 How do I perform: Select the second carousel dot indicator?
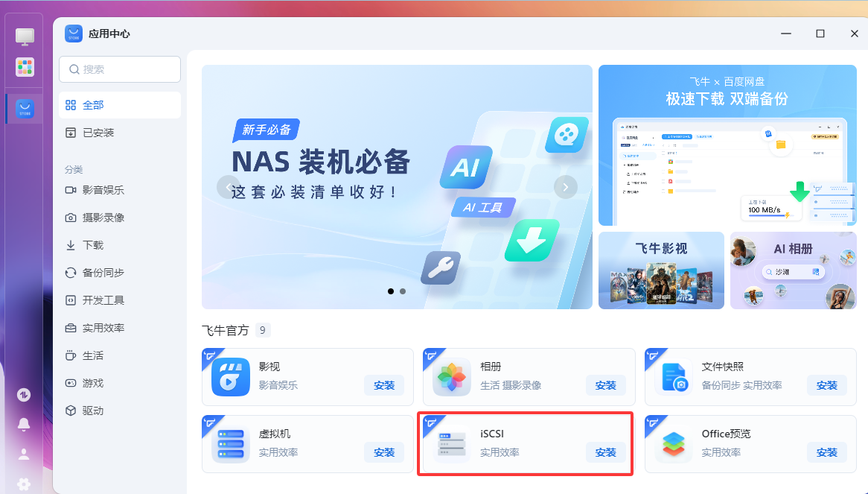[x=403, y=291]
